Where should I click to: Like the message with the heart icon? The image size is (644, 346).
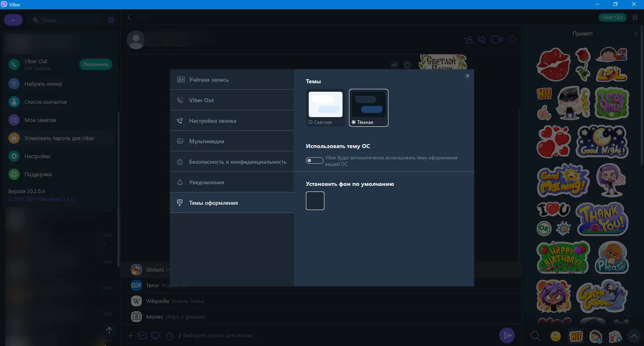tap(407, 65)
